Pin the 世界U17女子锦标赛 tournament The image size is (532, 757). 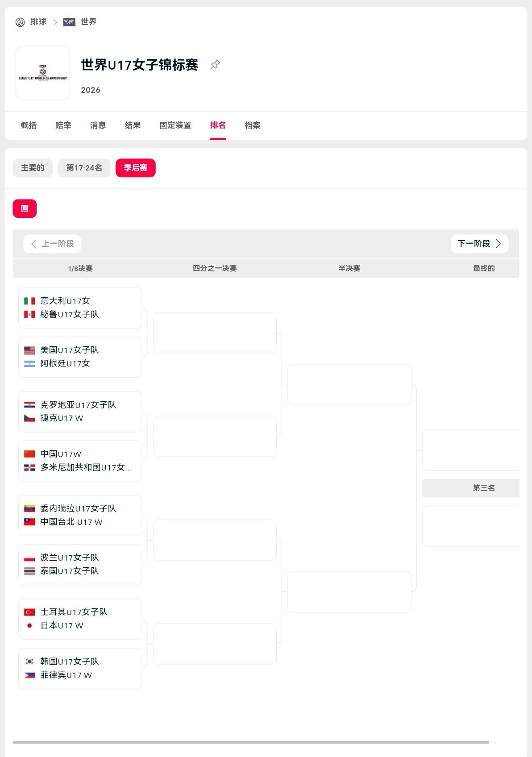215,65
